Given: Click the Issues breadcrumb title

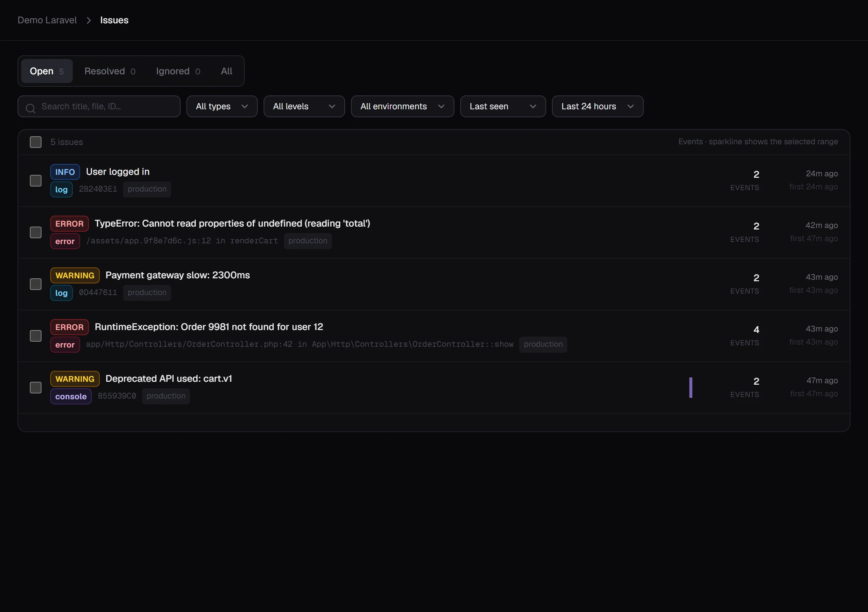Looking at the screenshot, I should 114,20.
